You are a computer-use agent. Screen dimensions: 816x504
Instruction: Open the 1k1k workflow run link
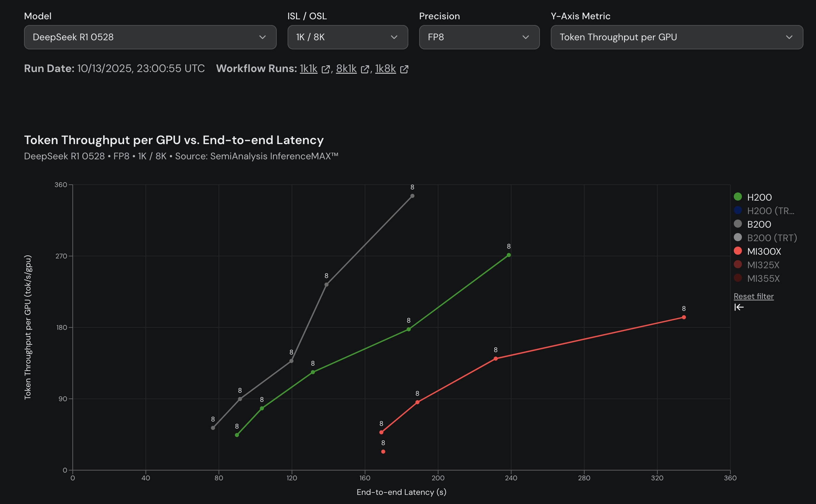pyautogui.click(x=309, y=69)
